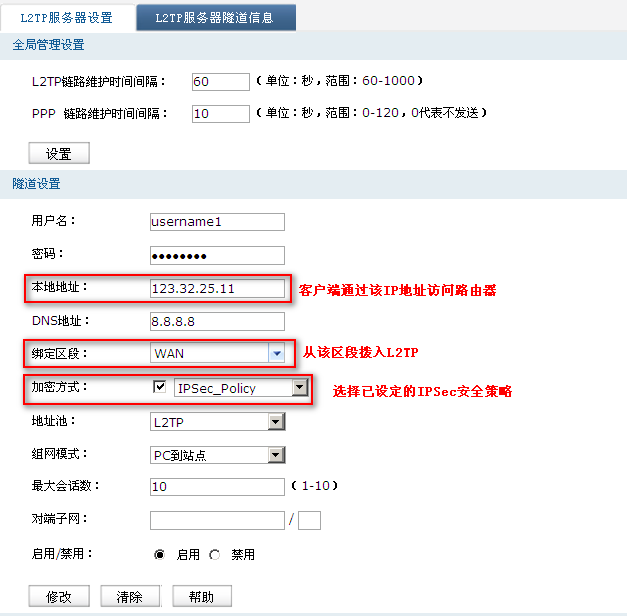
Task: Switch to the L2TP服务器隧道信息 tab
Action: pos(217,18)
